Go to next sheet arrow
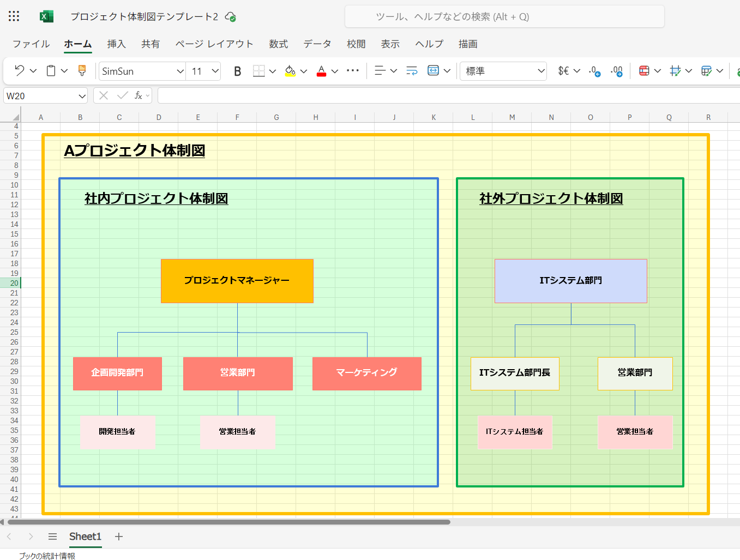The image size is (740, 560). [x=31, y=537]
